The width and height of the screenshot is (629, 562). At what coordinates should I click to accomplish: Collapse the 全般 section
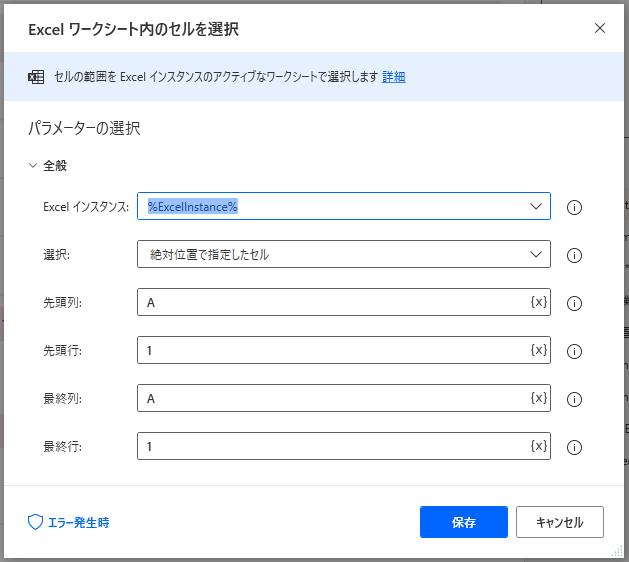(x=33, y=166)
